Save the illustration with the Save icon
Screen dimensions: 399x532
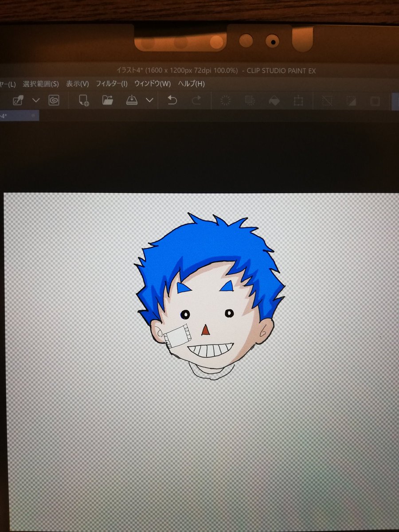tap(132, 101)
